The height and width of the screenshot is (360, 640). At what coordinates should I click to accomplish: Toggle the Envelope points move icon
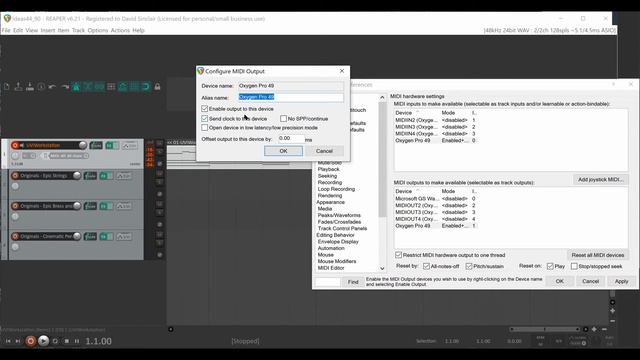point(122,87)
